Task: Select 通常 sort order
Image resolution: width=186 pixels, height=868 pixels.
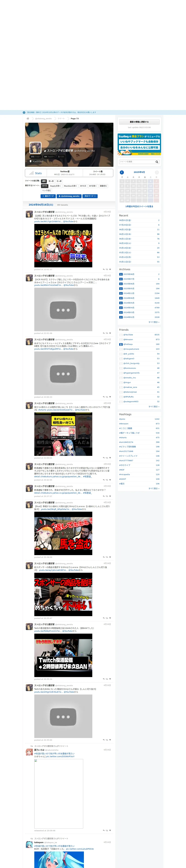Action: [44, 181]
